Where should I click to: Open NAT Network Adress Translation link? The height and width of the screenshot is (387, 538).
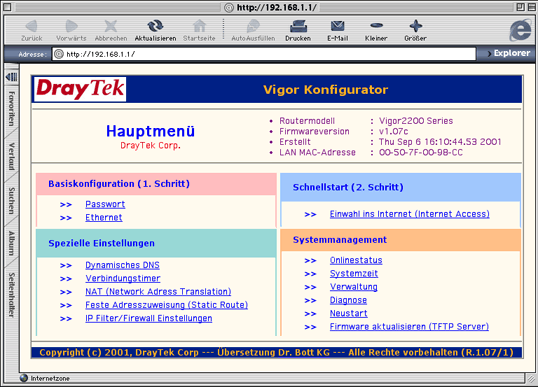point(158,292)
